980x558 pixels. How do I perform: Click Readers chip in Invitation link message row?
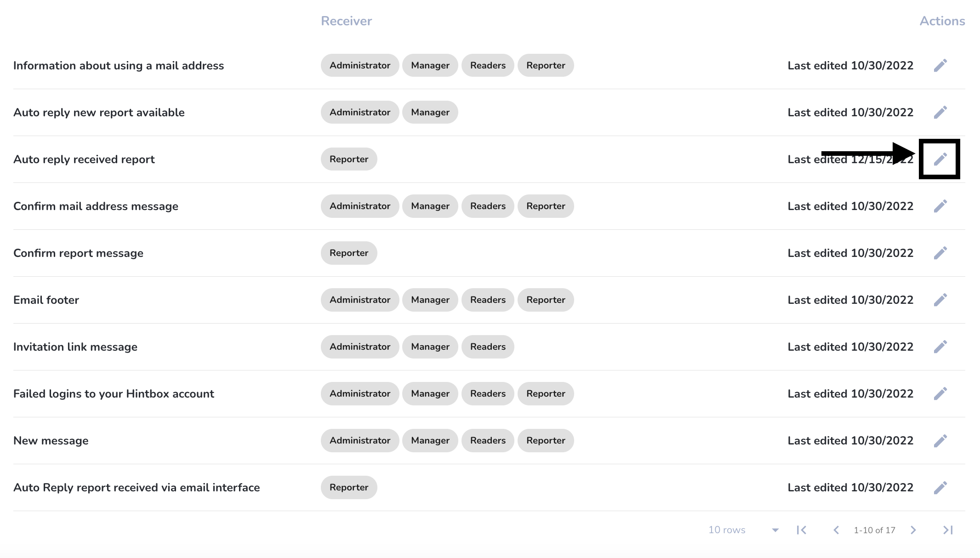tap(488, 347)
